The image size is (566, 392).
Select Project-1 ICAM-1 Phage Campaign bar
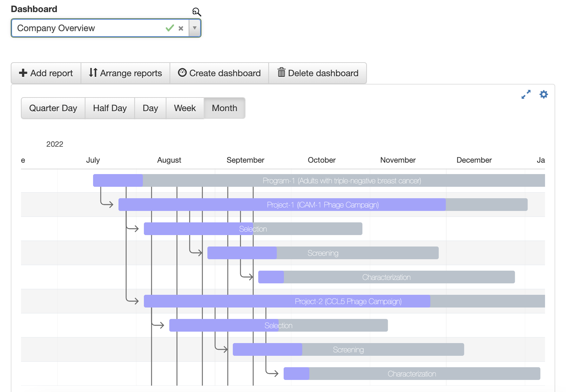click(x=323, y=205)
